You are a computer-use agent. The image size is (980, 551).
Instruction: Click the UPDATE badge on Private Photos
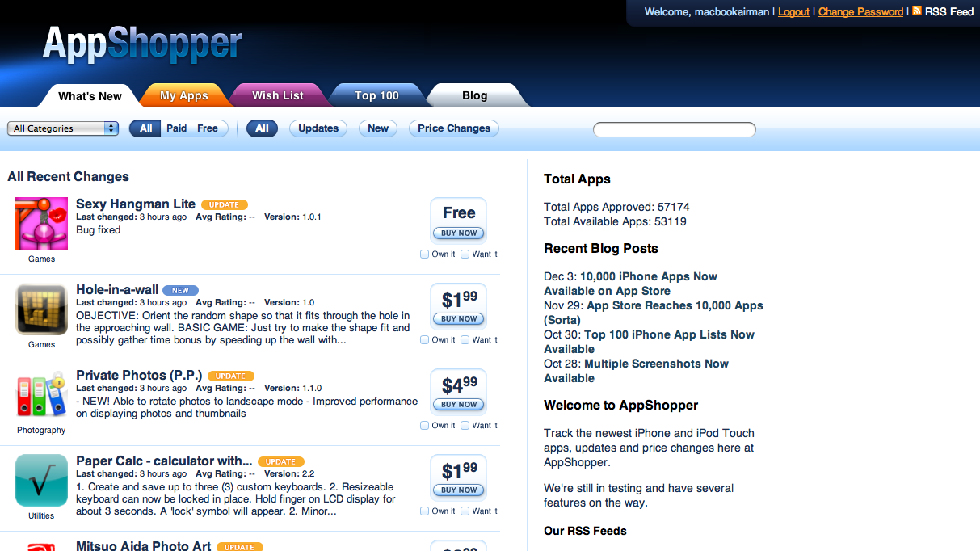pyautogui.click(x=231, y=376)
